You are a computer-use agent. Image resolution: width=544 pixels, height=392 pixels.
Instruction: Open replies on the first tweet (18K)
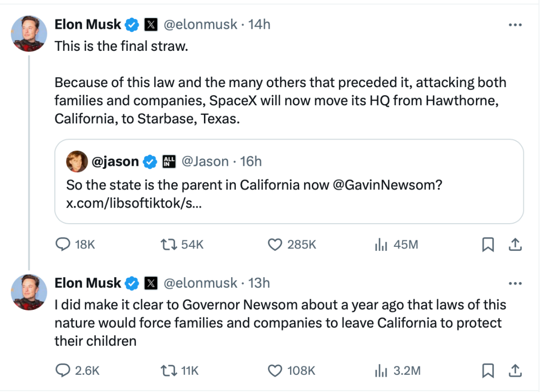point(75,244)
